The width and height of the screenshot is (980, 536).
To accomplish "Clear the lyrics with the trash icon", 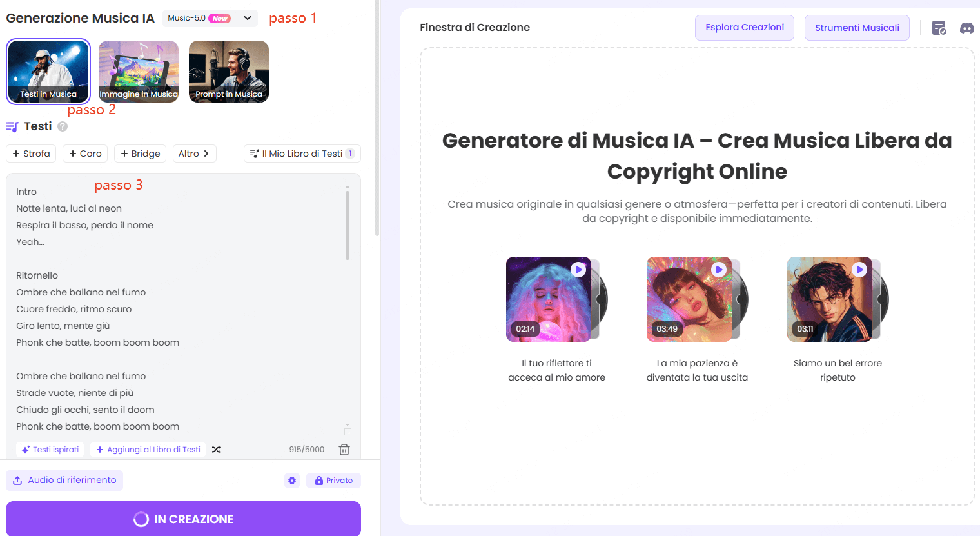I will (x=344, y=449).
